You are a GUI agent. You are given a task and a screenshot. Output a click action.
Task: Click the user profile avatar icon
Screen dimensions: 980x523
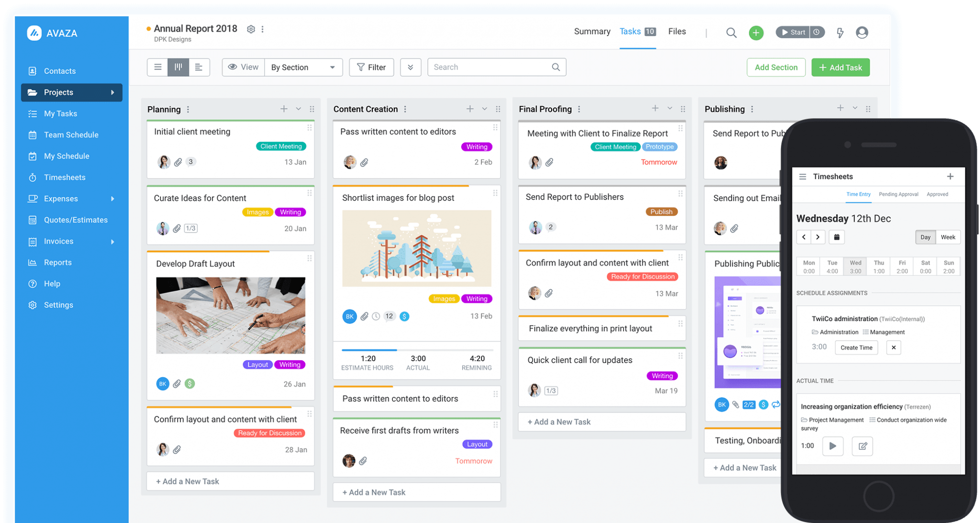862,33
